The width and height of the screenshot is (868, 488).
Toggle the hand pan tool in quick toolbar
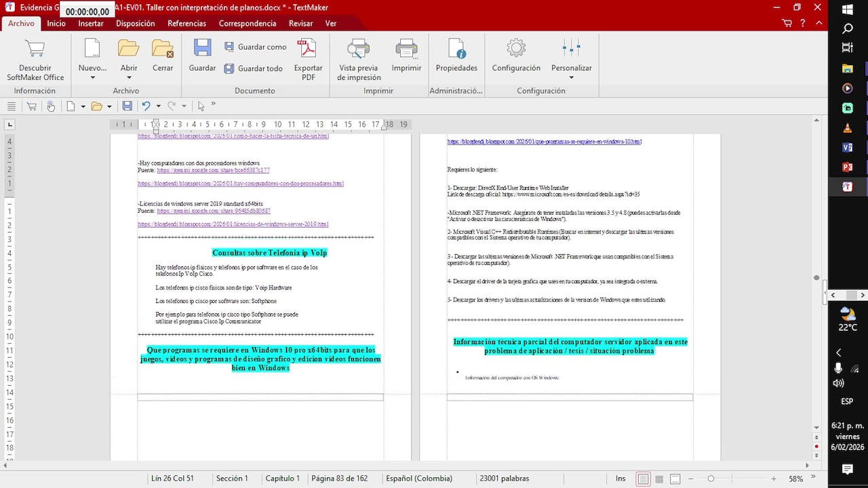click(x=50, y=106)
